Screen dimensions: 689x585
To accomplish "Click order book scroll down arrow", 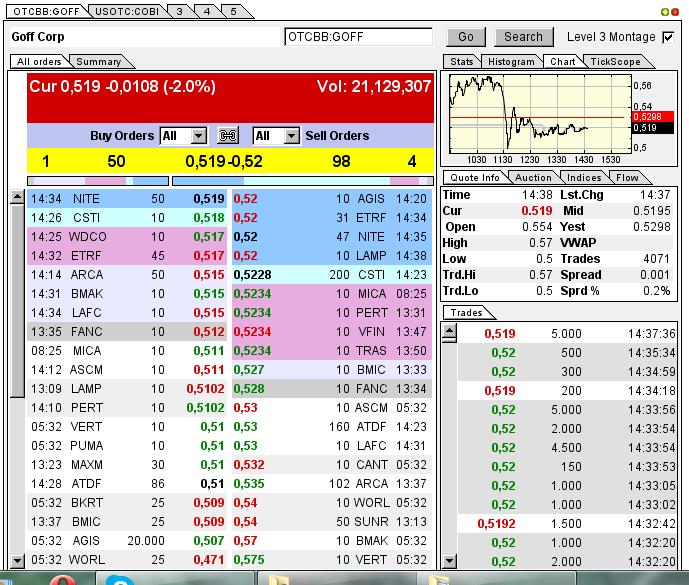I will (x=17, y=561).
